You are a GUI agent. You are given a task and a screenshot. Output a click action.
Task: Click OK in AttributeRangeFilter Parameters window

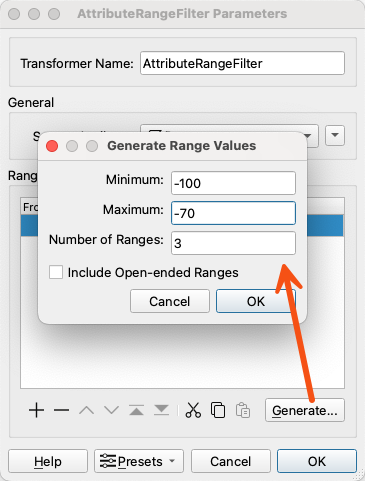[x=317, y=461]
